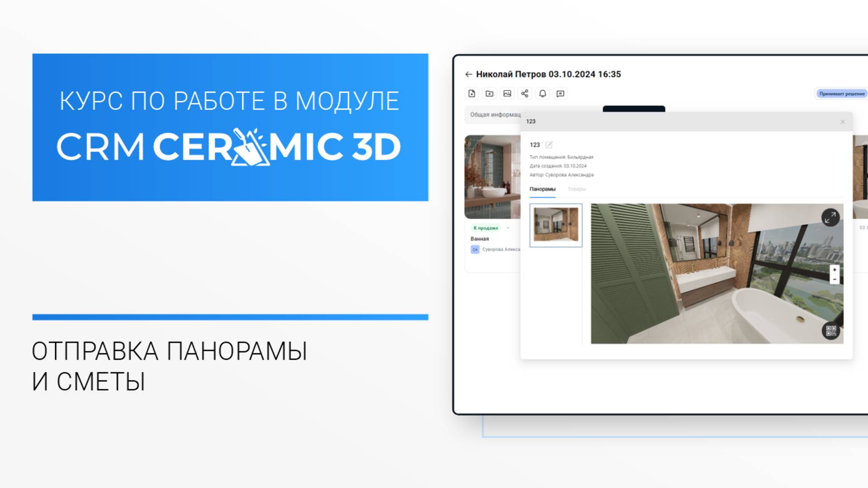Open the comment message icon
This screenshot has height=488, width=868.
click(561, 94)
